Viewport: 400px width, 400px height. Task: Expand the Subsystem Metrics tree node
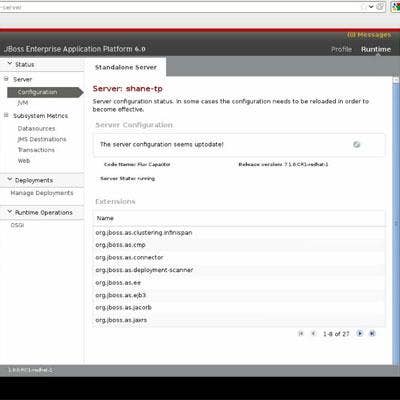6,115
